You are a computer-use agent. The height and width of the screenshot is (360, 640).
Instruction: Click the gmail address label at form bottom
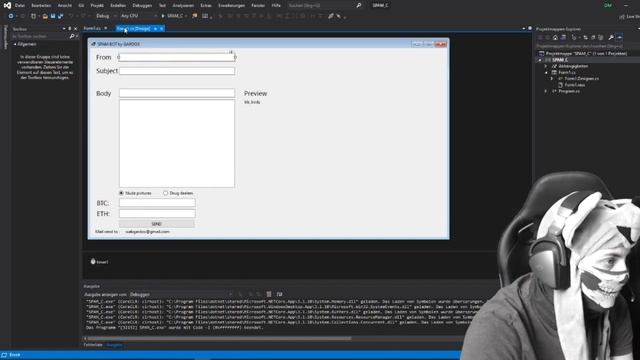(147, 231)
